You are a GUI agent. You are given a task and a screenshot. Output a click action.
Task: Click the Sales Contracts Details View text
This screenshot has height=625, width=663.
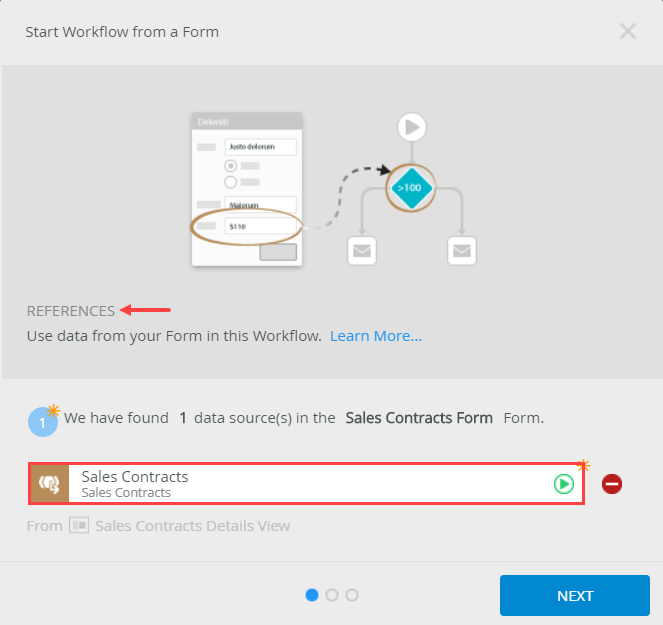point(193,526)
